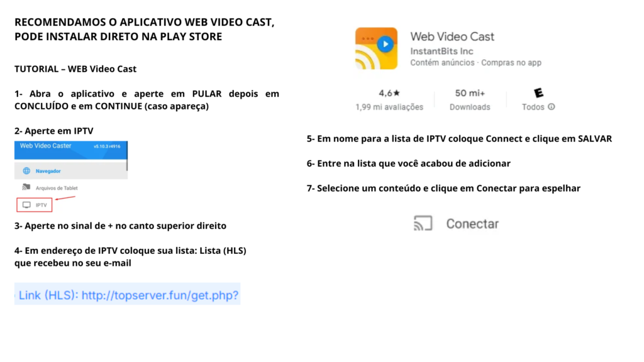The width and height of the screenshot is (644, 362).
Task: Click the globe icon beside Navegador
Action: point(26,171)
